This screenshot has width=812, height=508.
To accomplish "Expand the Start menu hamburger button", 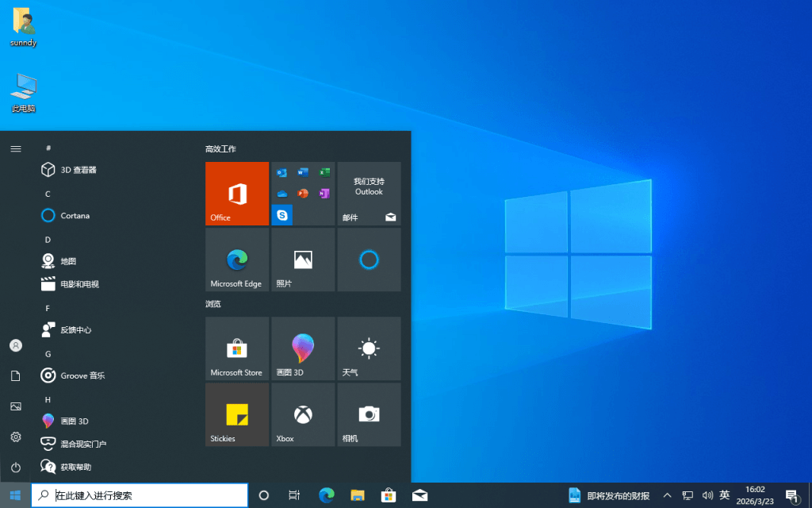I will [x=16, y=148].
